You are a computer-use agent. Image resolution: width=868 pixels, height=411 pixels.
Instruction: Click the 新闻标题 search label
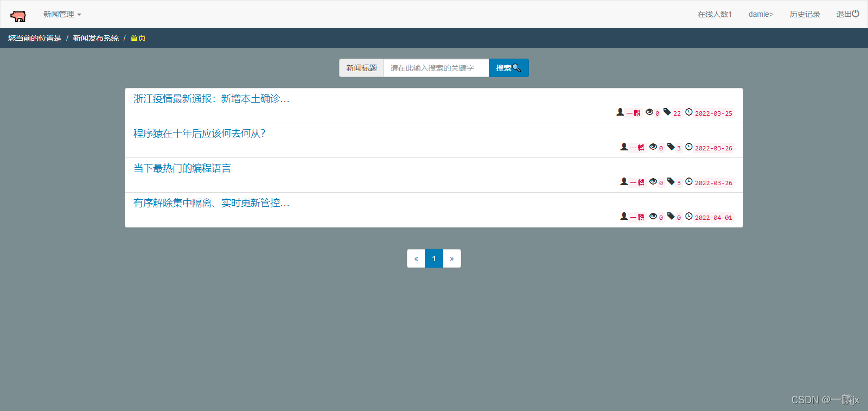click(x=361, y=68)
